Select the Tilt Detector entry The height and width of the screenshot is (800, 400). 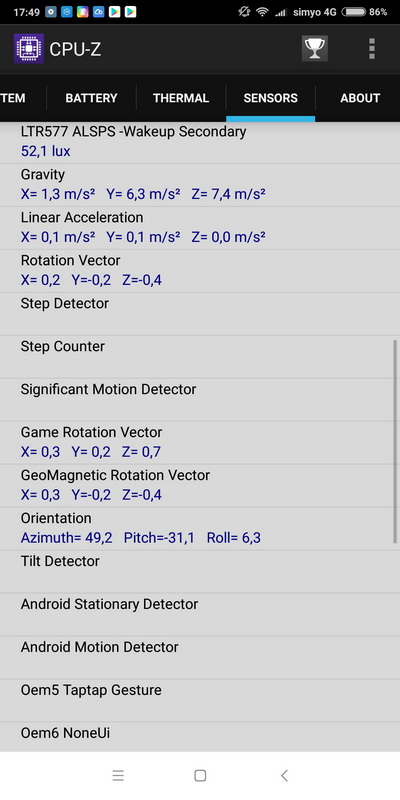(200, 571)
